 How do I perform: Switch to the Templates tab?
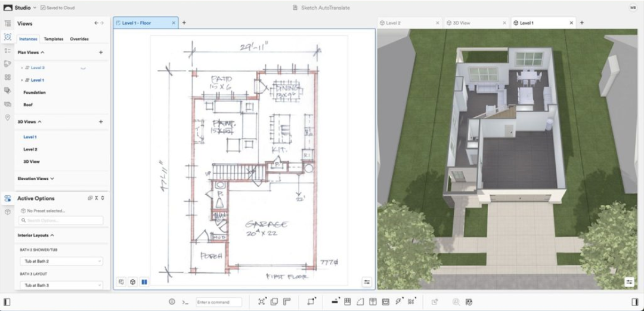click(54, 39)
